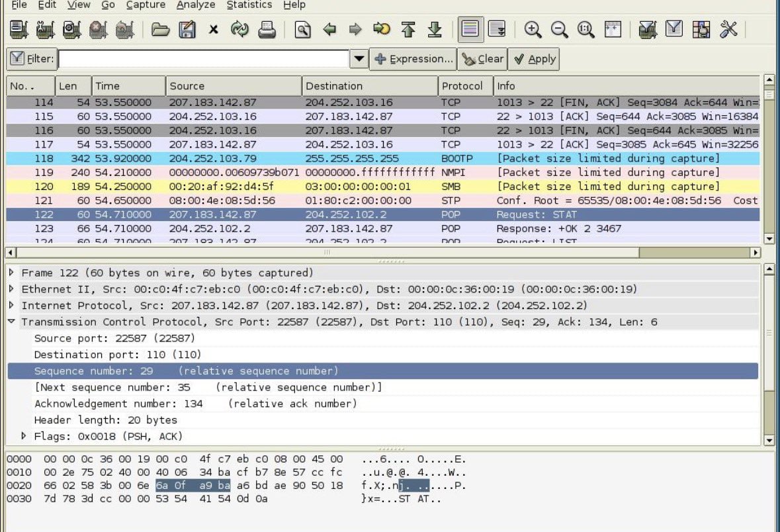The image size is (780, 532).
Task: Select packet 123 POP Response row
Action: (x=383, y=228)
